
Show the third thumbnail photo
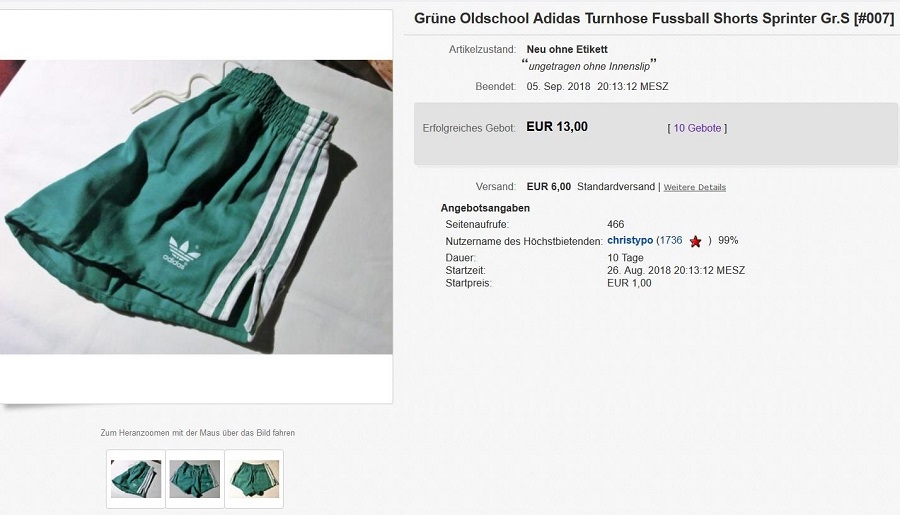tap(254, 479)
